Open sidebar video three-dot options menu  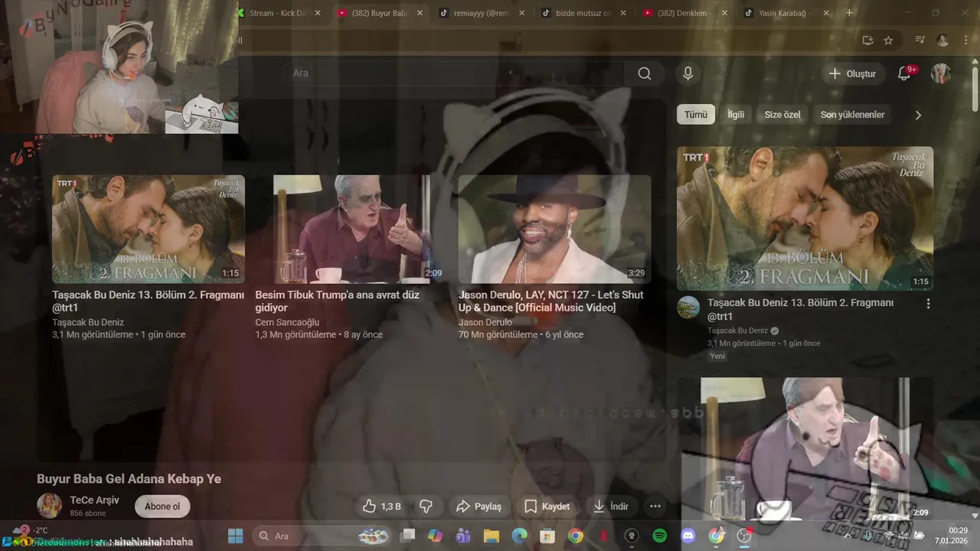(928, 304)
